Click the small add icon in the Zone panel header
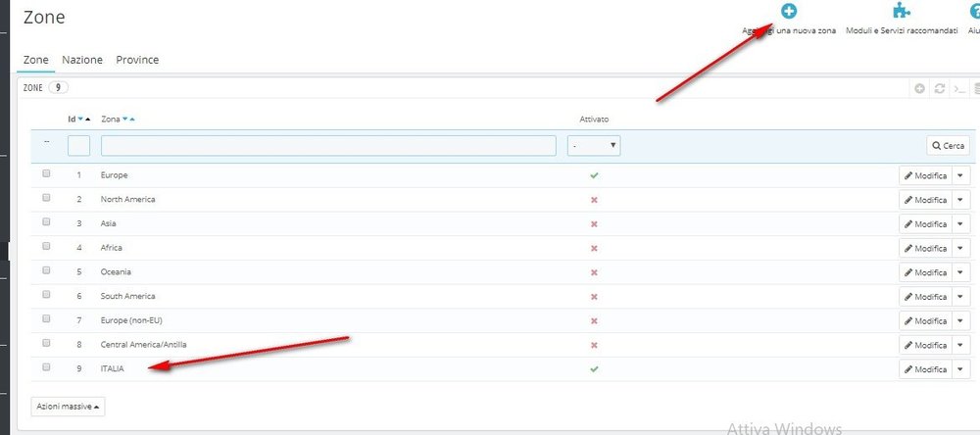This screenshot has height=435, width=980. tap(919, 89)
